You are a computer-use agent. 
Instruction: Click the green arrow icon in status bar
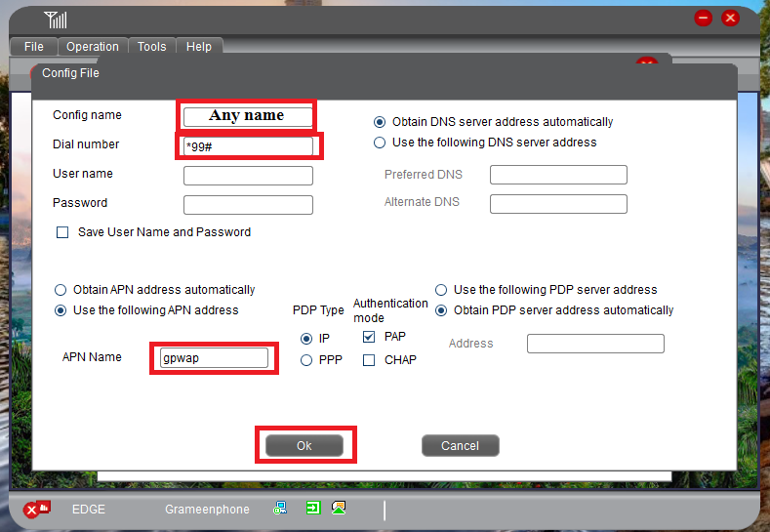[313, 508]
